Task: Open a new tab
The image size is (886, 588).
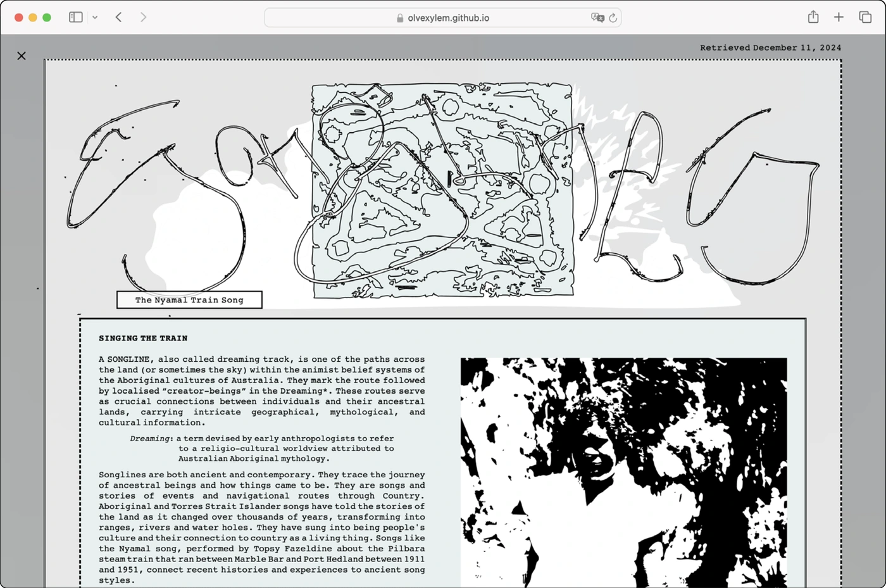Action: (839, 17)
